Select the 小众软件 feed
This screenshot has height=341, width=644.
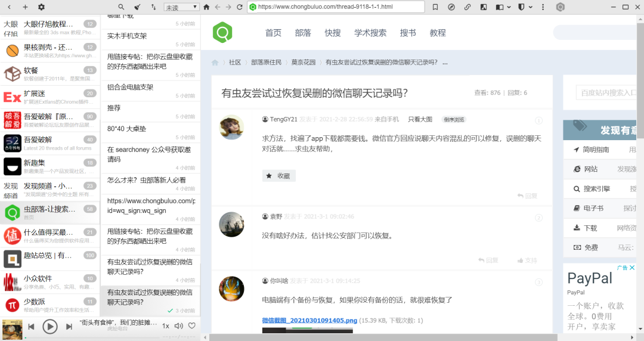pyautogui.click(x=50, y=282)
